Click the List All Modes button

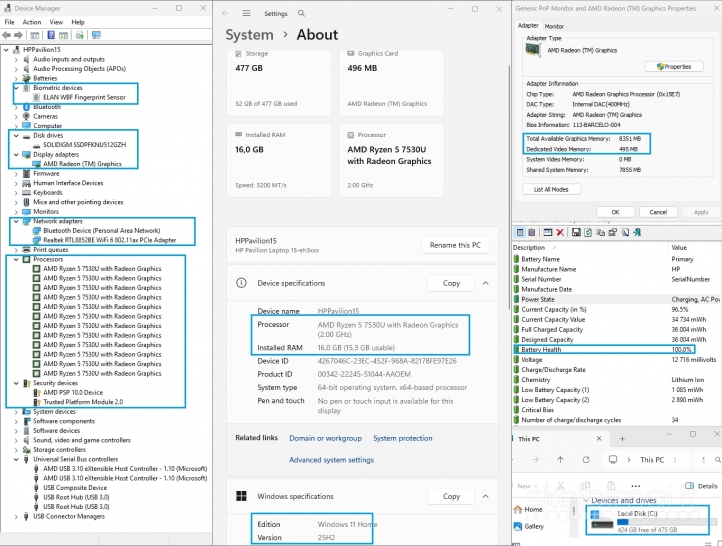coord(551,189)
